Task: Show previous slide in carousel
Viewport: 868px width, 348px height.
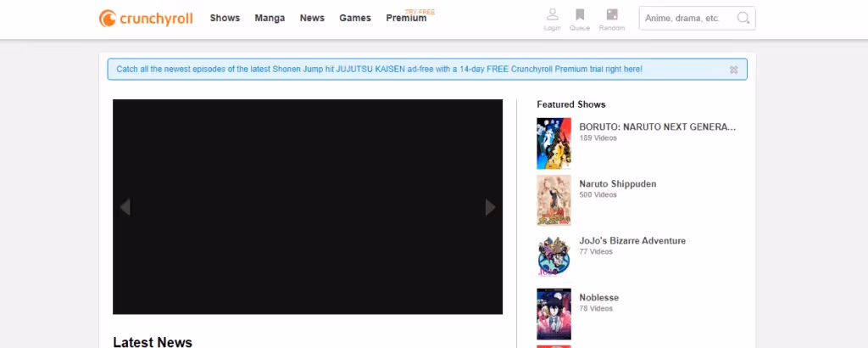Action: [x=125, y=207]
